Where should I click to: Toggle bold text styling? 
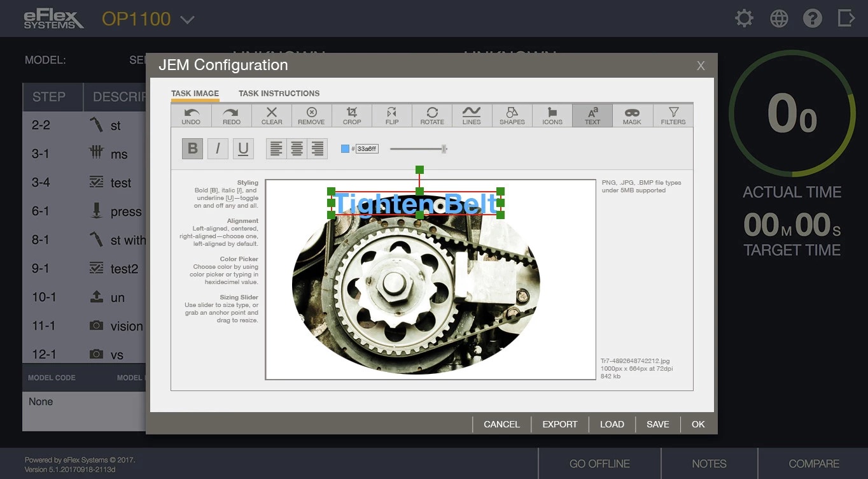[193, 148]
